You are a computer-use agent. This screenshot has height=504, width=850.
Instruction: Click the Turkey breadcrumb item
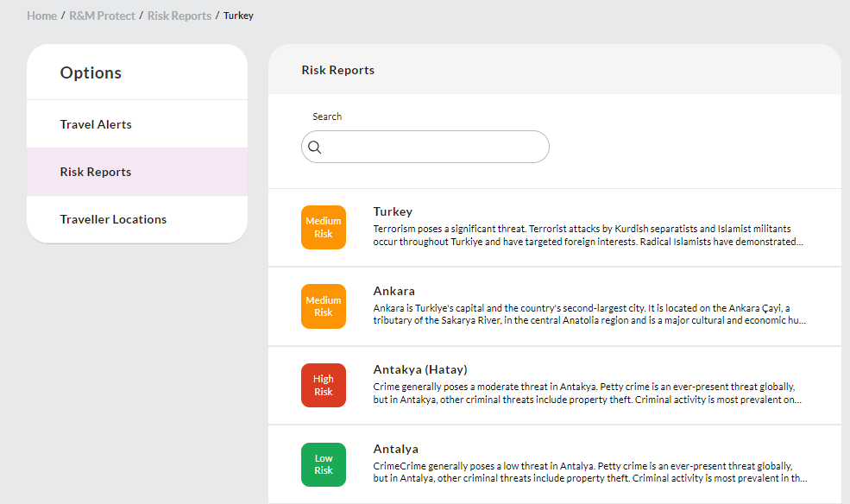(x=238, y=16)
